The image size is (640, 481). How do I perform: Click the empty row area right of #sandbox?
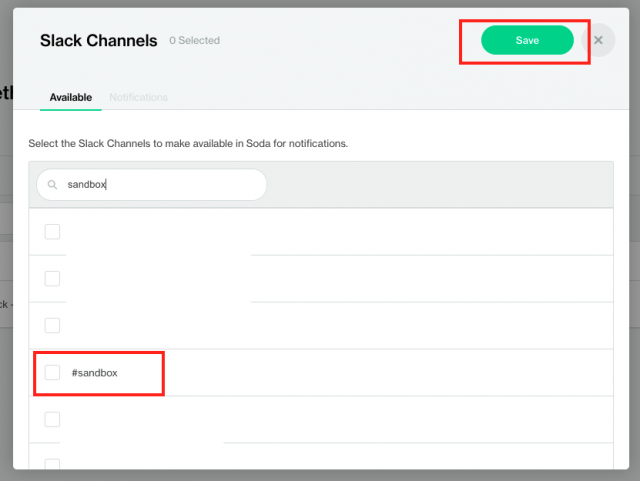(400, 373)
